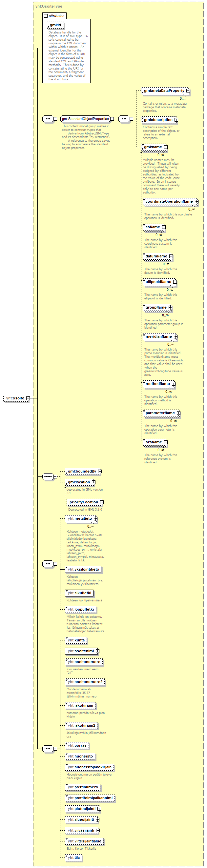Expand the yht:osoitenimi element
This screenshot has height=868, width=207.
tap(98, 651)
